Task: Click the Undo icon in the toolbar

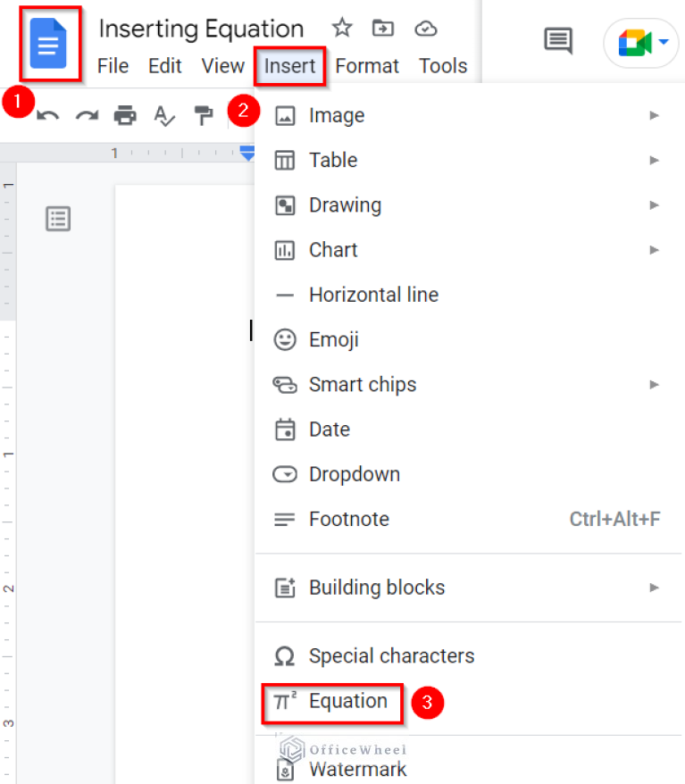Action: click(x=49, y=115)
